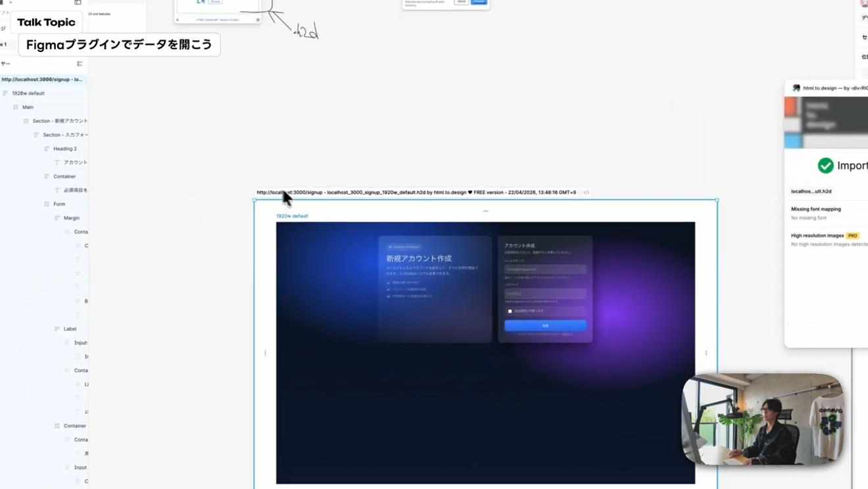The width and height of the screenshot is (868, 489).
Task: Click the code icon beside the frame title
Action: pos(586,193)
